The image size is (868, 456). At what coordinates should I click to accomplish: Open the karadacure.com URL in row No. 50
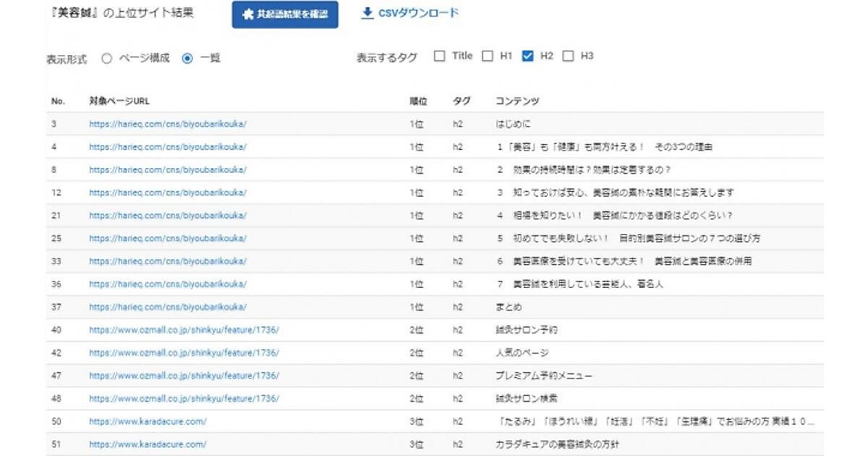tap(148, 421)
